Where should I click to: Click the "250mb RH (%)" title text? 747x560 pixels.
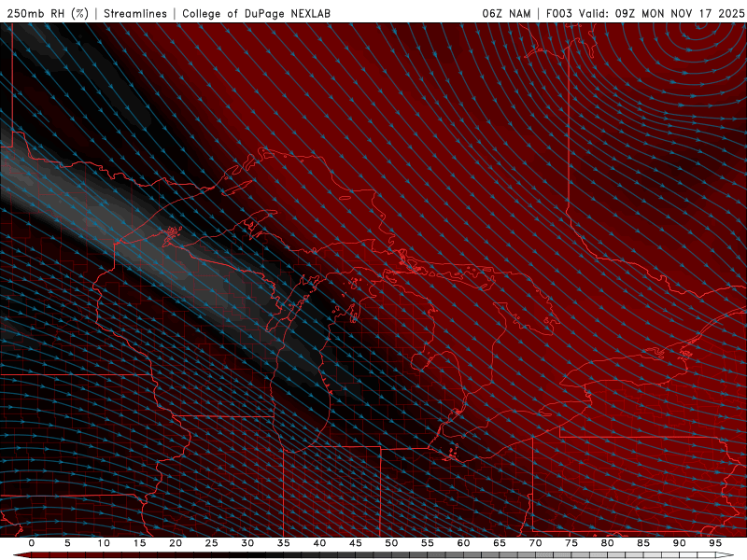click(x=48, y=13)
